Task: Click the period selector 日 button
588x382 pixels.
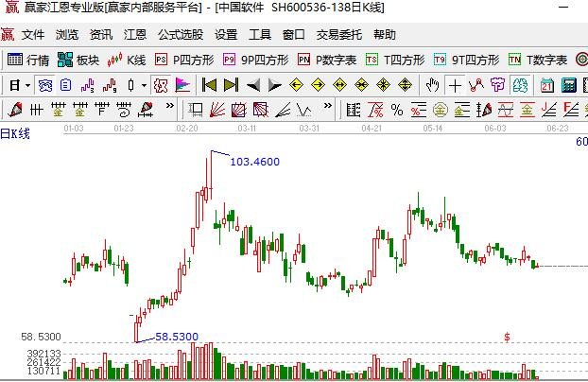Action: [14, 85]
